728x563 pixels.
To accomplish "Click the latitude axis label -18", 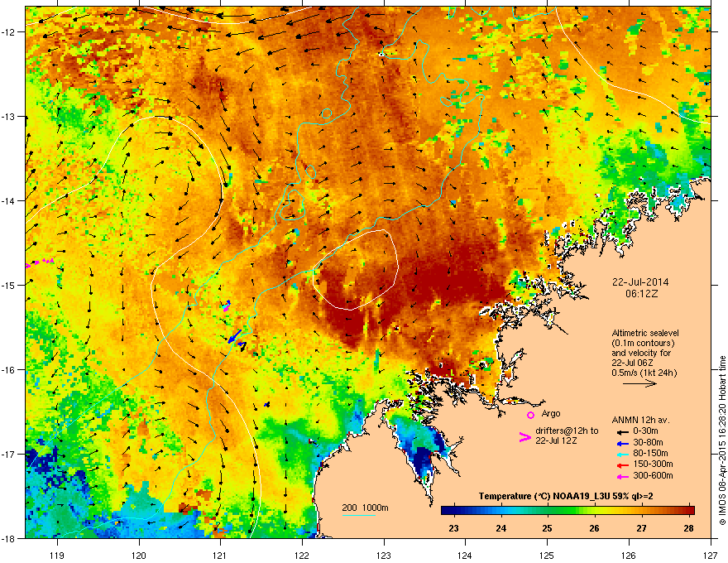I will coord(8,538).
